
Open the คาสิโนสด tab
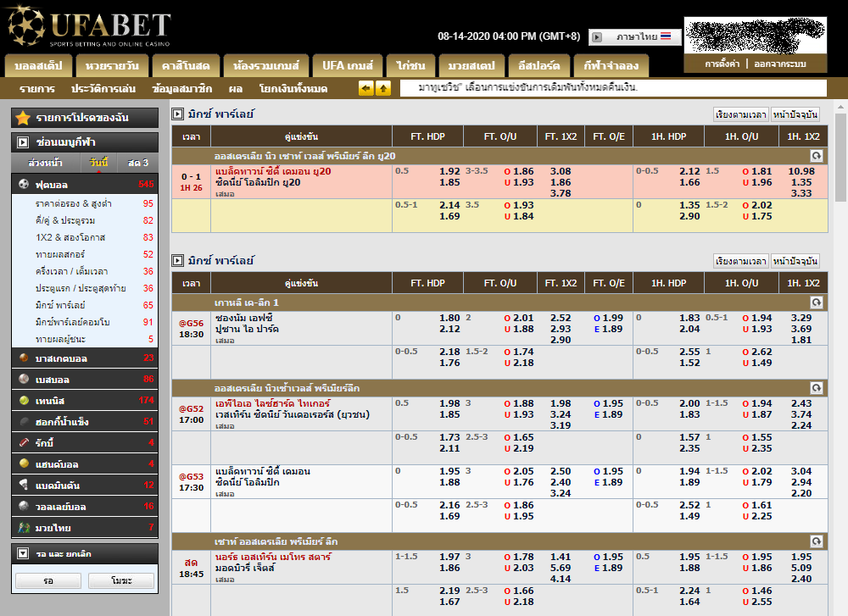[x=186, y=66]
